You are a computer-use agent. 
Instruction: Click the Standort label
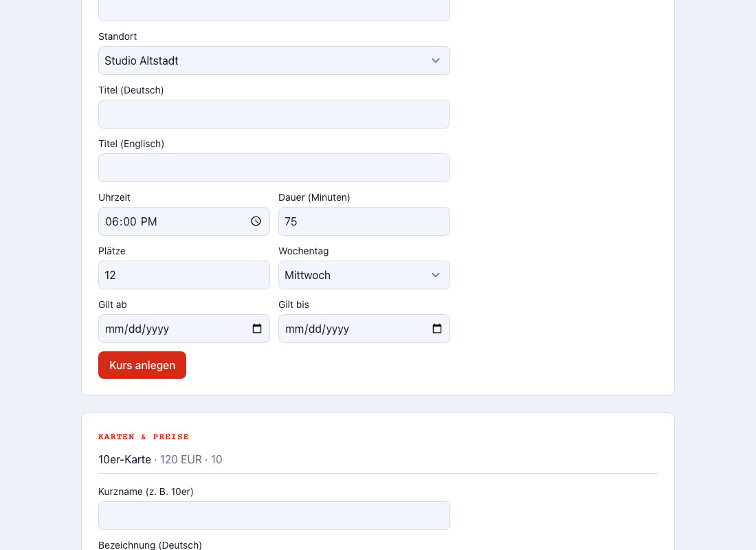pyautogui.click(x=118, y=36)
